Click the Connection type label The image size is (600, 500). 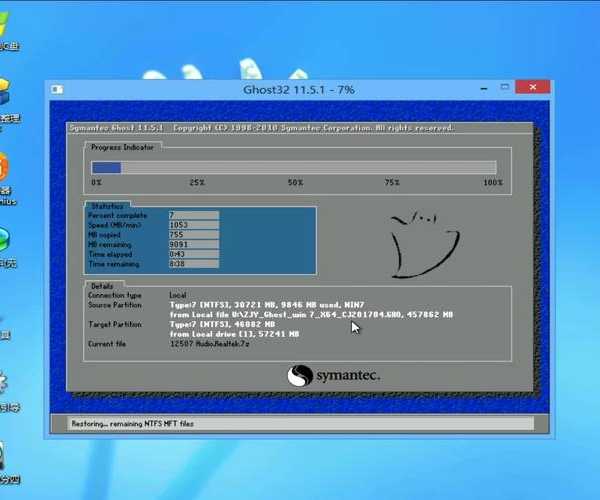tap(115, 295)
